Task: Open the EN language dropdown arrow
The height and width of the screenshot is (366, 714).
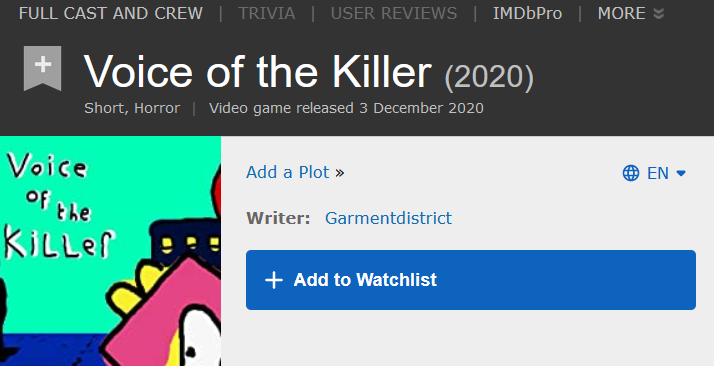Action: point(681,173)
